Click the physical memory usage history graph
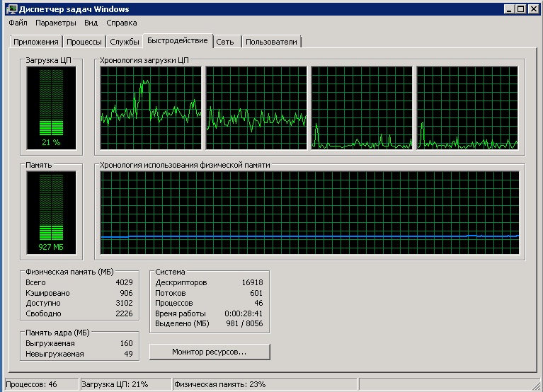The width and height of the screenshot is (543, 392). click(x=310, y=213)
